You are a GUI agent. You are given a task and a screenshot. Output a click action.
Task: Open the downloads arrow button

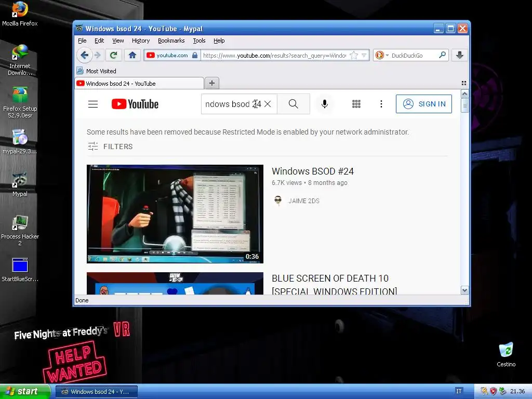tap(460, 55)
